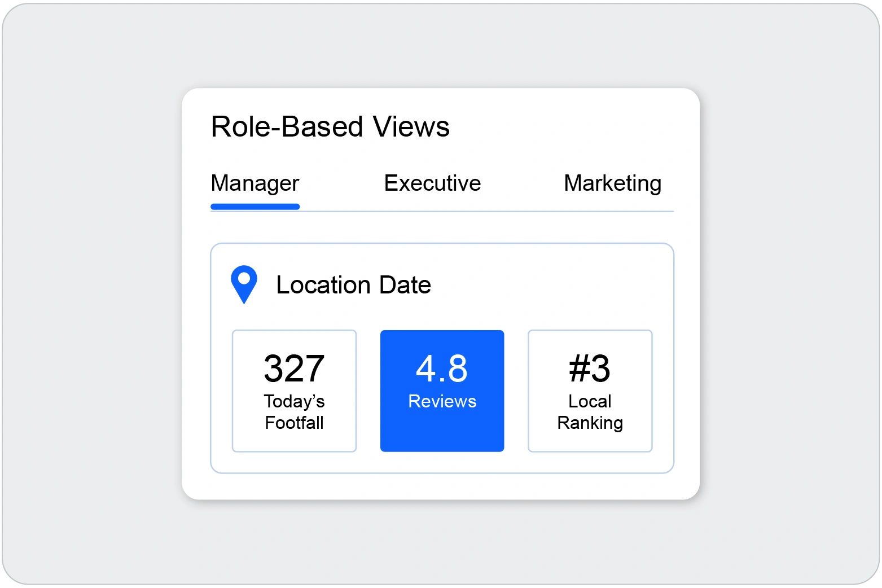The height and width of the screenshot is (588, 882).
Task: Click the bottom blank area of Local Ranking card
Action: 590,442
